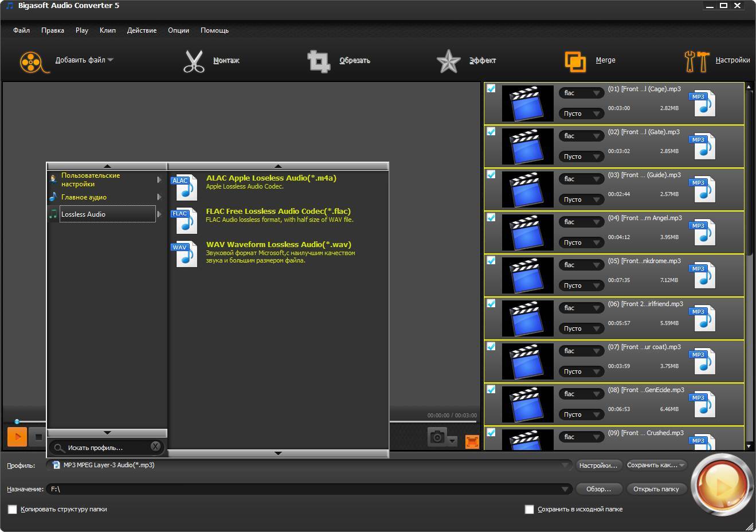The width and height of the screenshot is (756, 532).
Task: Uncheck the checkbox for track (07)
Action: (491, 346)
